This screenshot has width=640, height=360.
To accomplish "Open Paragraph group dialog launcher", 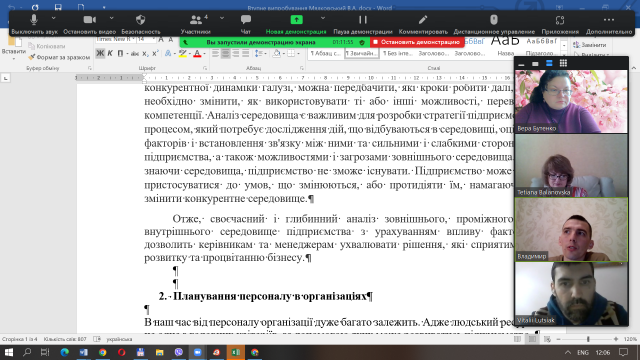I will coord(302,68).
